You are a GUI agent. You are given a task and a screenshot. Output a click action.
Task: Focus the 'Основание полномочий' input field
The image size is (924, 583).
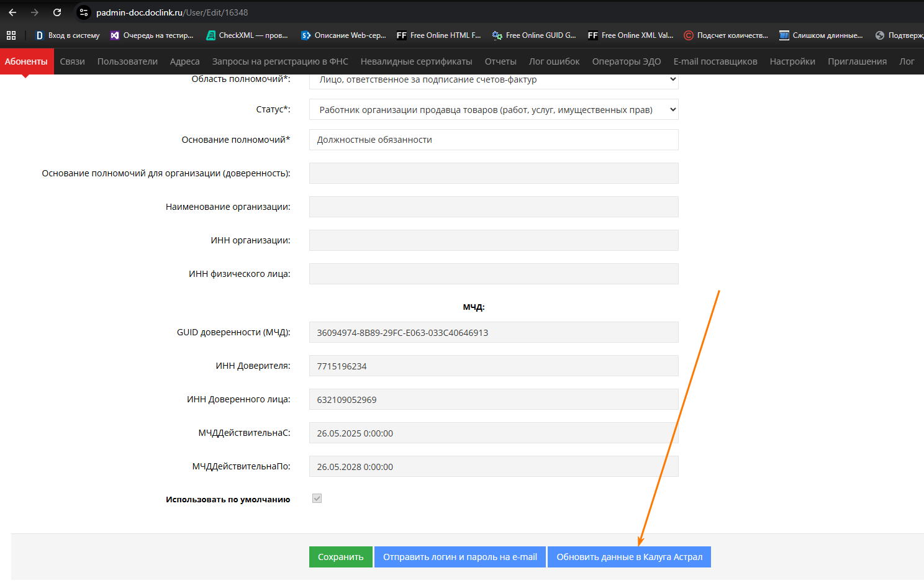click(494, 140)
